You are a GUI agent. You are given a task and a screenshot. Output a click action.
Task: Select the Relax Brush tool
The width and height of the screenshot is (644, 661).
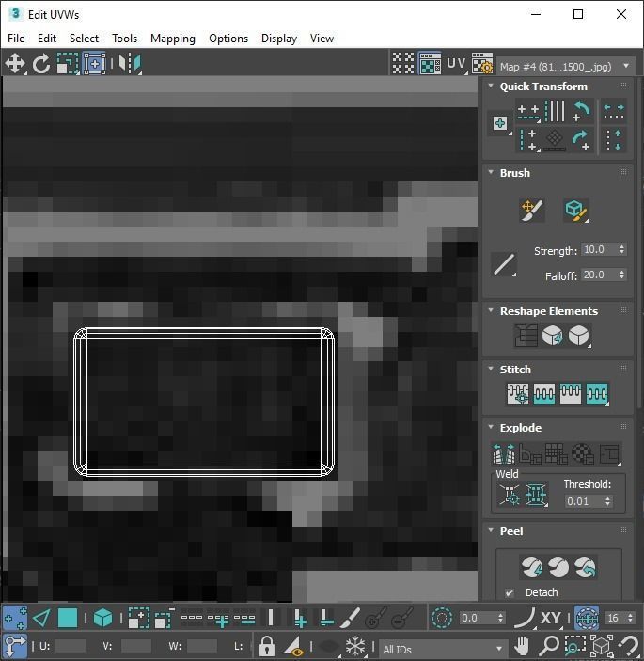coord(575,210)
